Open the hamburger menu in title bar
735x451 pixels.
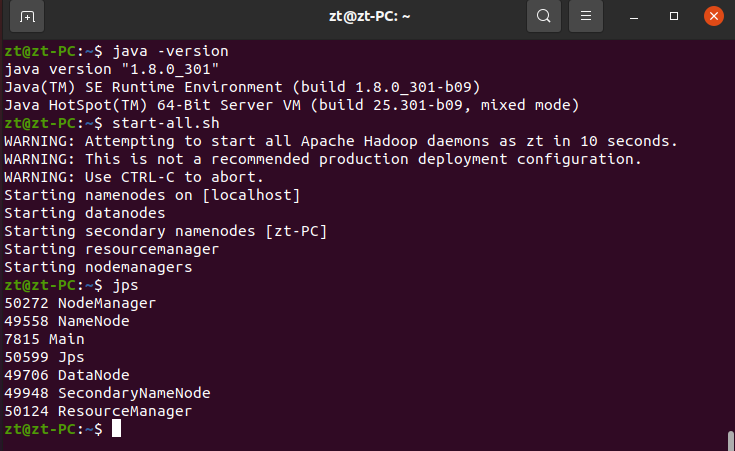click(586, 16)
